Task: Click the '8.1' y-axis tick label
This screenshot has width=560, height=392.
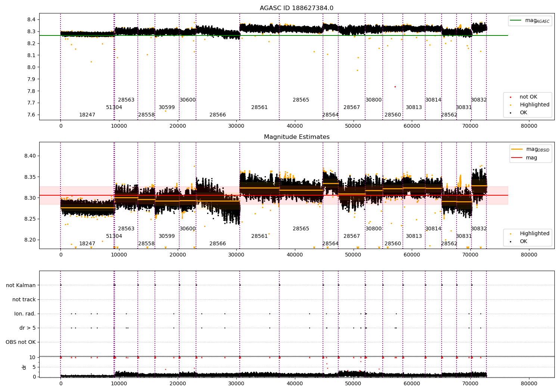Action: coord(31,55)
